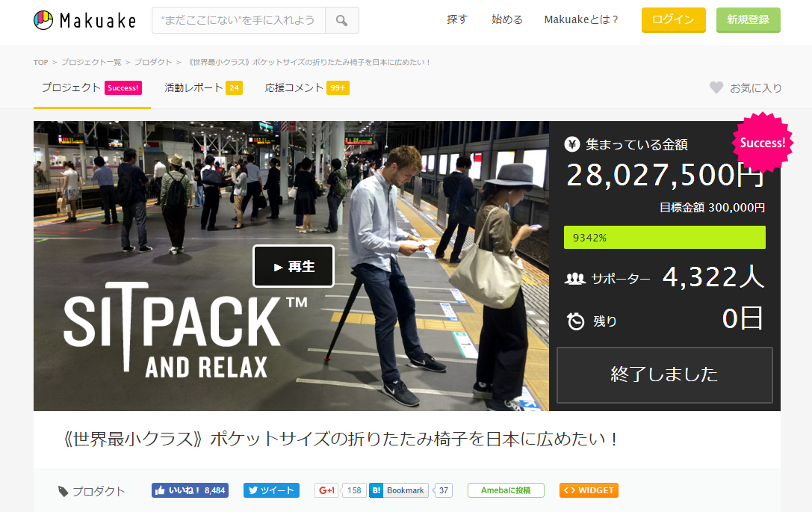812x512 pixels.
Task: Click the G+1 count 158
Action: (354, 490)
